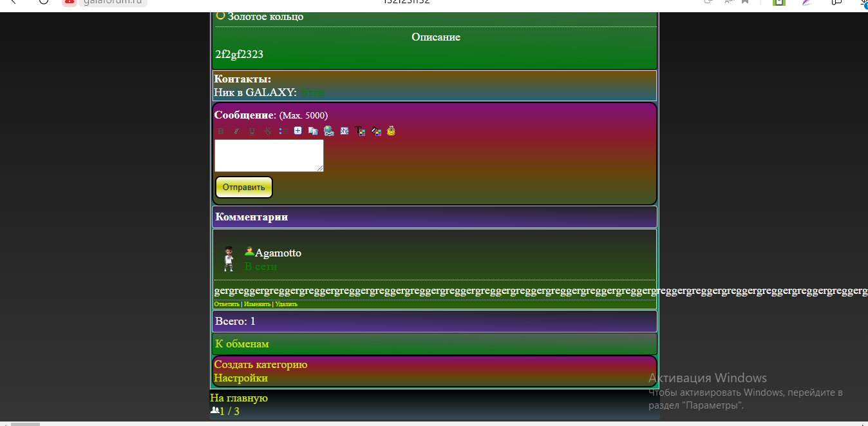Send the message with Отправить button
Image resolution: width=868 pixels, height=426 pixels.
(x=244, y=187)
